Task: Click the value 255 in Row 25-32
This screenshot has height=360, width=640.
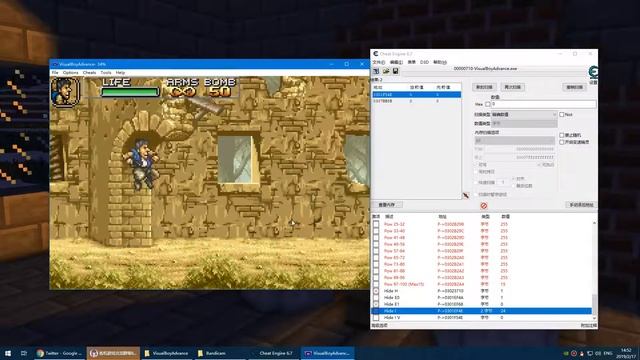Action: 504,224
